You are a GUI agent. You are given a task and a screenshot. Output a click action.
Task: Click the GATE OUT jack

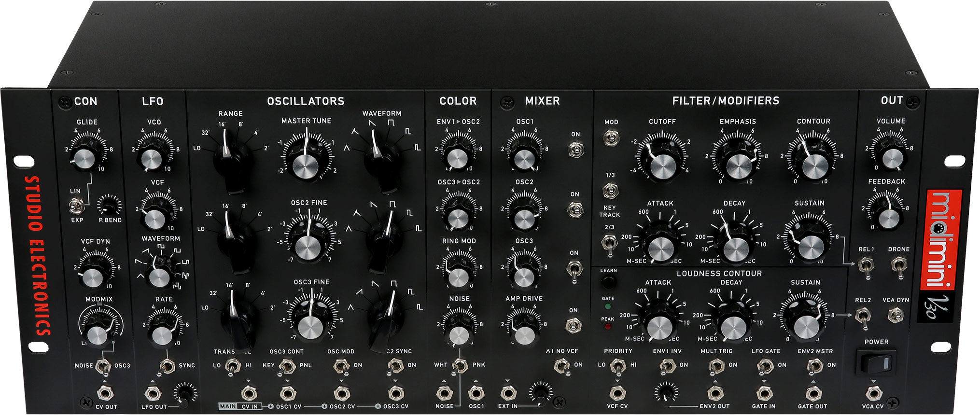813,393
